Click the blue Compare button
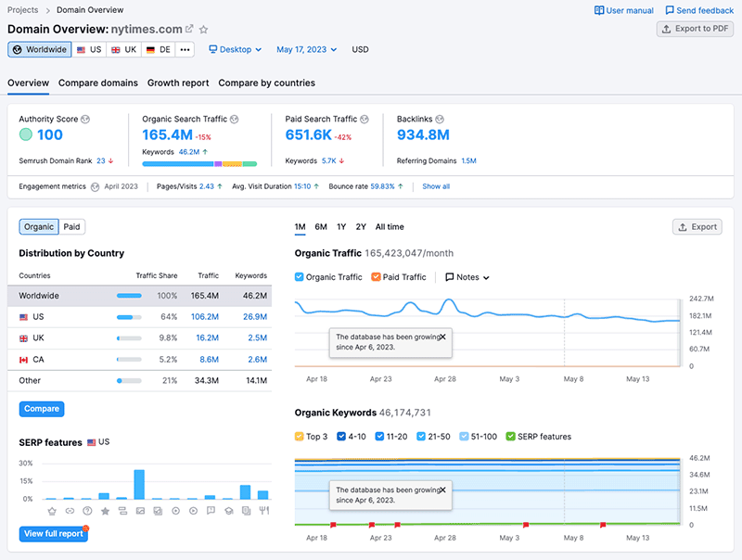742x560 pixels. coord(42,409)
